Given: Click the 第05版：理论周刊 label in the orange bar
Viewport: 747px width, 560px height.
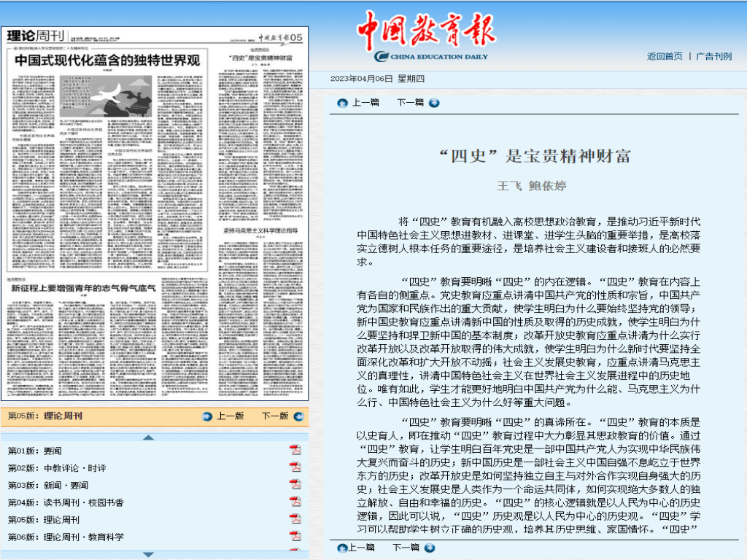Looking at the screenshot, I should 45,416.
